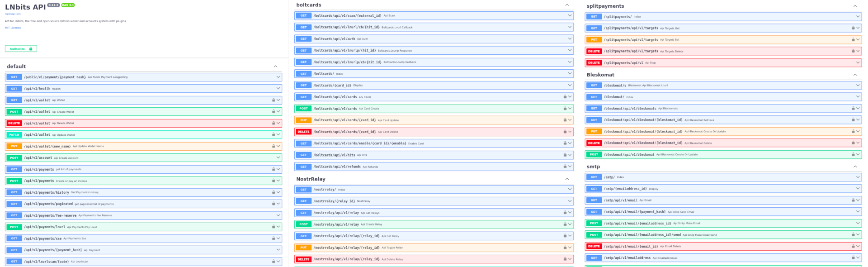868x267 pixels.
Task: Expand the Api Payments Fee Reserve chevron
Action: (x=278, y=215)
